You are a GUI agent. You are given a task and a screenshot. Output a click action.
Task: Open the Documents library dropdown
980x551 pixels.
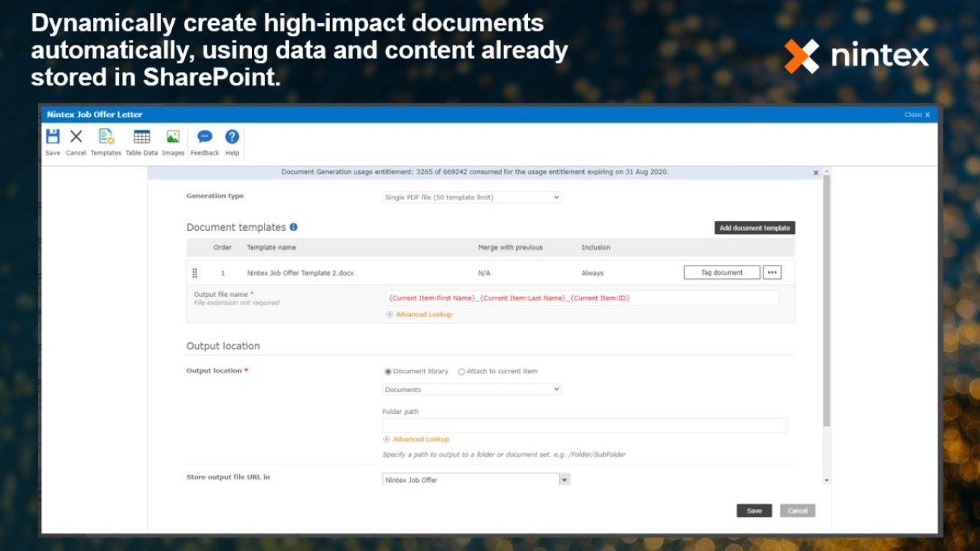tap(472, 390)
